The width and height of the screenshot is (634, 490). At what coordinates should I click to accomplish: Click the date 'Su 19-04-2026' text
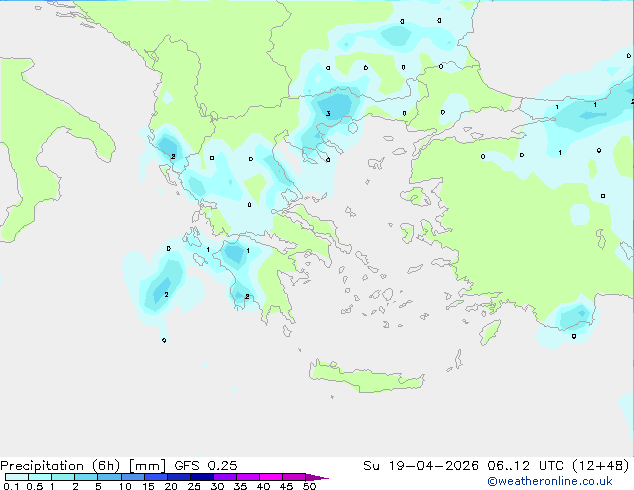tap(421, 466)
